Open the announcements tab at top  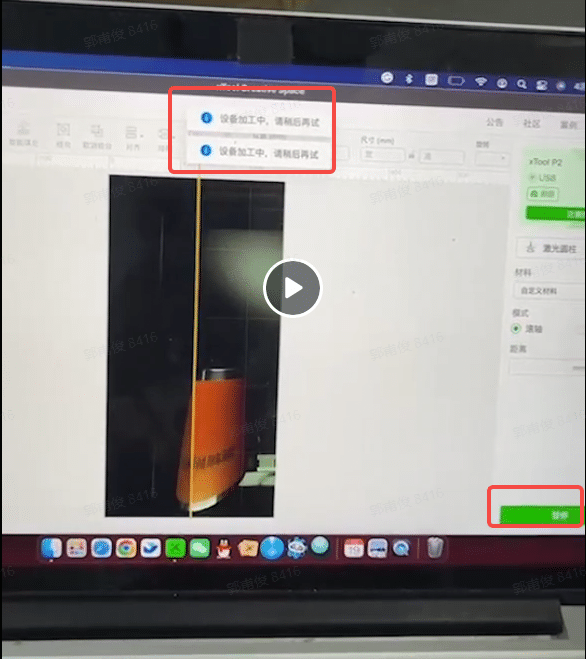coord(494,122)
